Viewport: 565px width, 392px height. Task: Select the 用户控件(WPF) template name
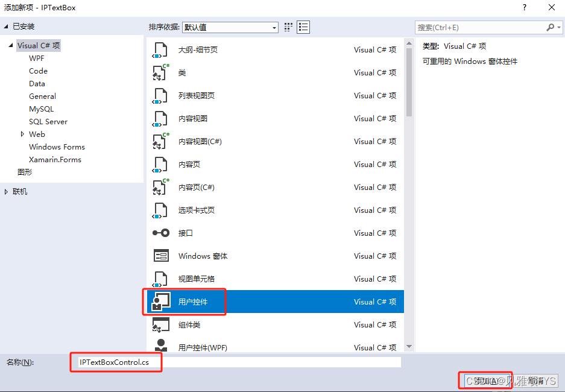pos(203,348)
